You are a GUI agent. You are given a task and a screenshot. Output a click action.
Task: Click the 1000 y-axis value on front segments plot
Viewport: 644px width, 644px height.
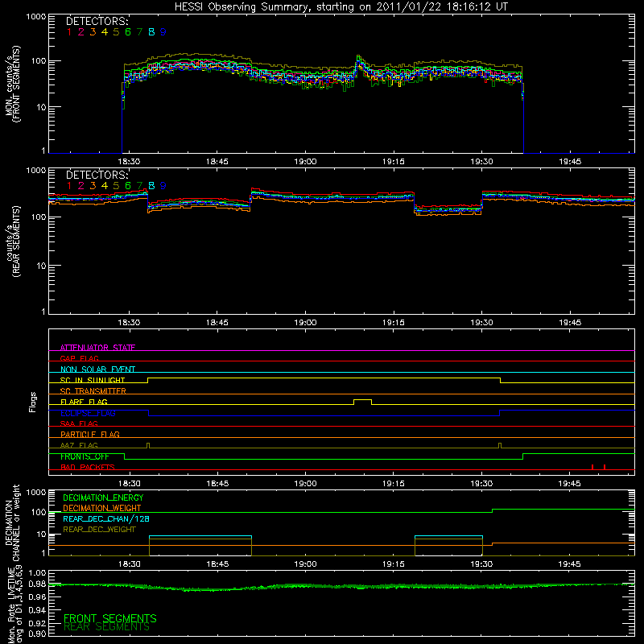click(35, 17)
